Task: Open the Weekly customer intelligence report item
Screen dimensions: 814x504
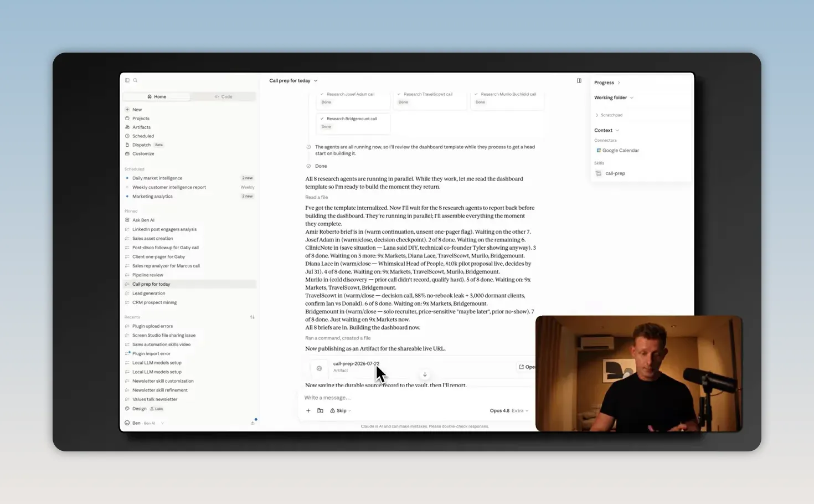Action: [x=189, y=187]
